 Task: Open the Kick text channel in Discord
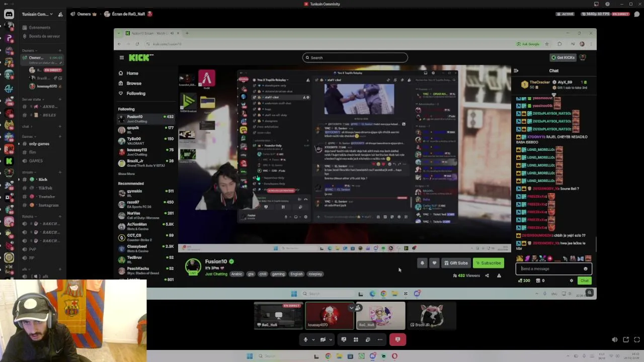42,179
